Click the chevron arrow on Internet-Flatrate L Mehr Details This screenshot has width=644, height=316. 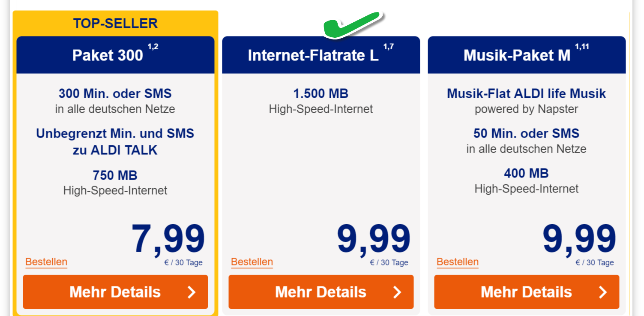pyautogui.click(x=397, y=292)
